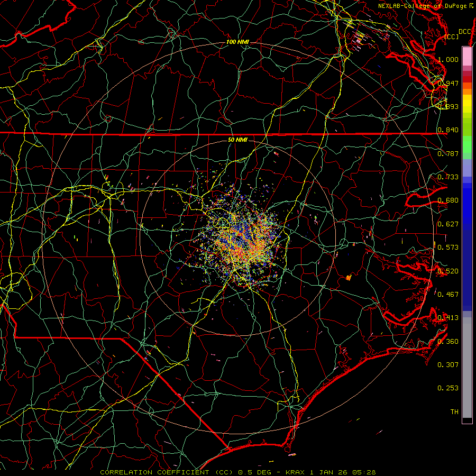Image resolution: width=476 pixels, height=476 pixels.
Task: Click the 0.627 scale value
Action: coord(448,224)
